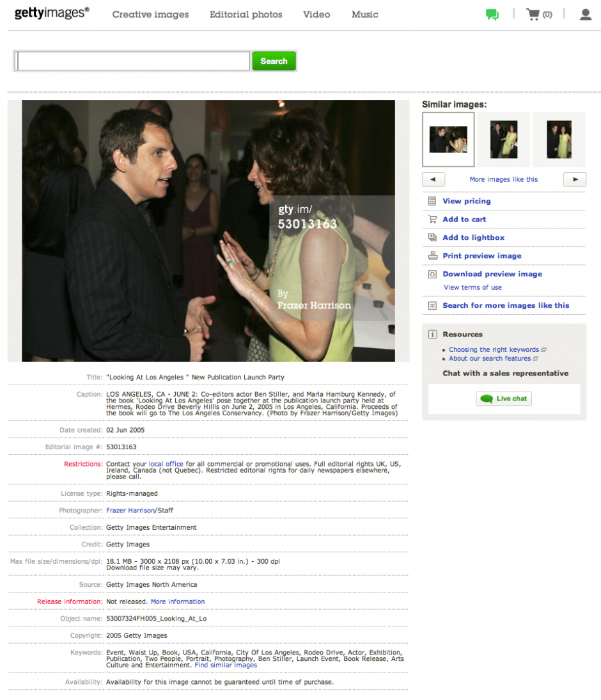Click the Add to lightbox link

[x=473, y=237]
